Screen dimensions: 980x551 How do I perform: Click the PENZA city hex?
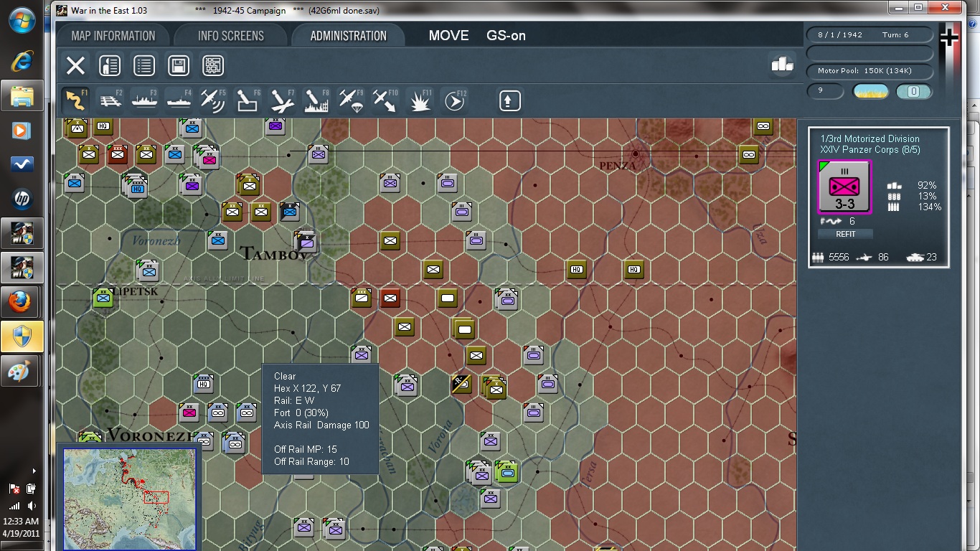[636, 154]
